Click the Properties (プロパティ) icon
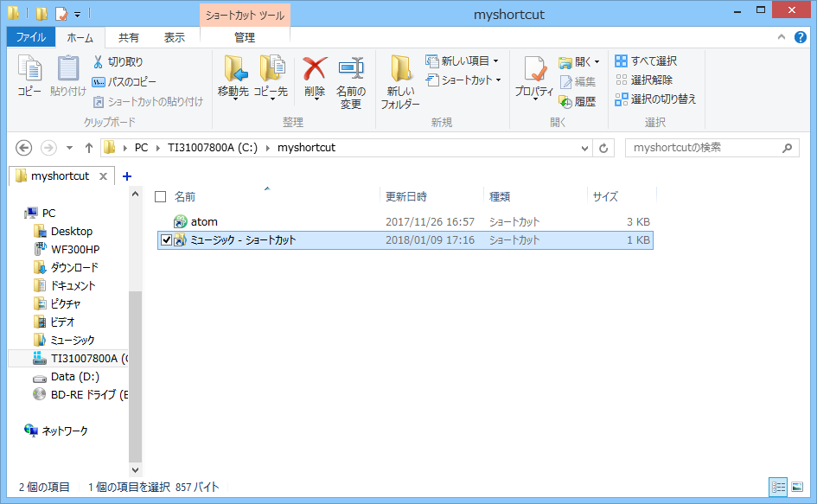This screenshot has height=504, width=817. coord(535,70)
